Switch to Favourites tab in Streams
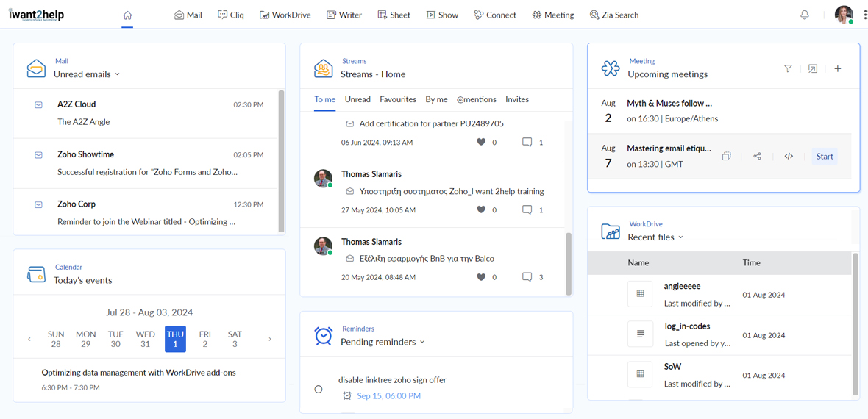The image size is (868, 419). [398, 100]
